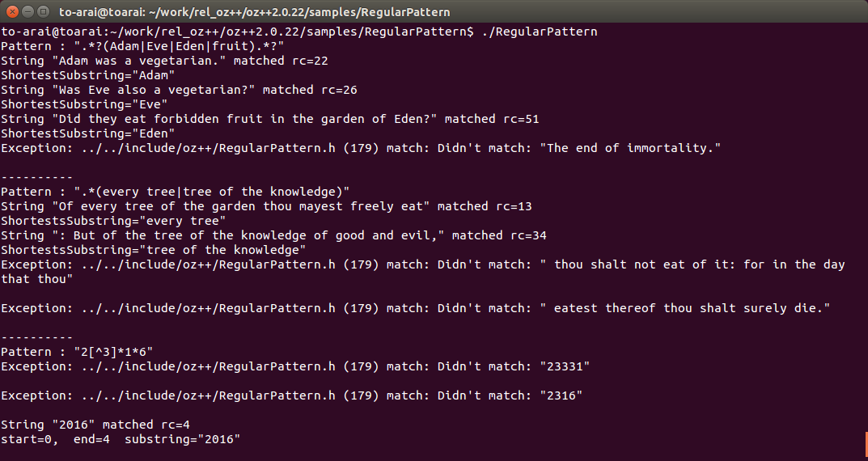The image size is (868, 461).
Task: Click the window title showing RegularPattern path
Action: tap(255, 11)
